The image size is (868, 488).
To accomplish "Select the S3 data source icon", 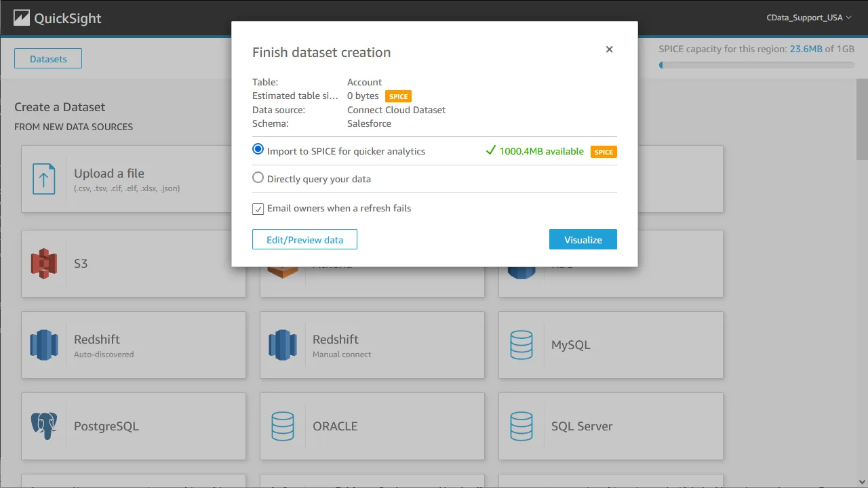I will [x=44, y=264].
